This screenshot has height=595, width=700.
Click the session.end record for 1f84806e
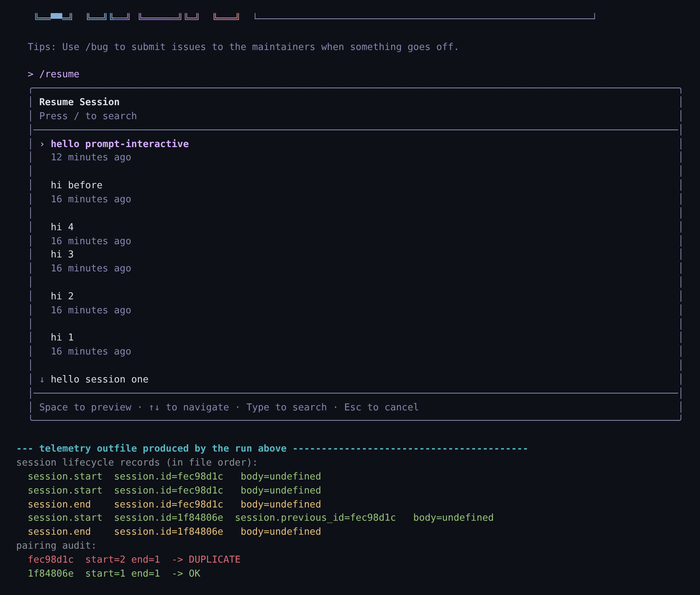pyautogui.click(x=174, y=532)
